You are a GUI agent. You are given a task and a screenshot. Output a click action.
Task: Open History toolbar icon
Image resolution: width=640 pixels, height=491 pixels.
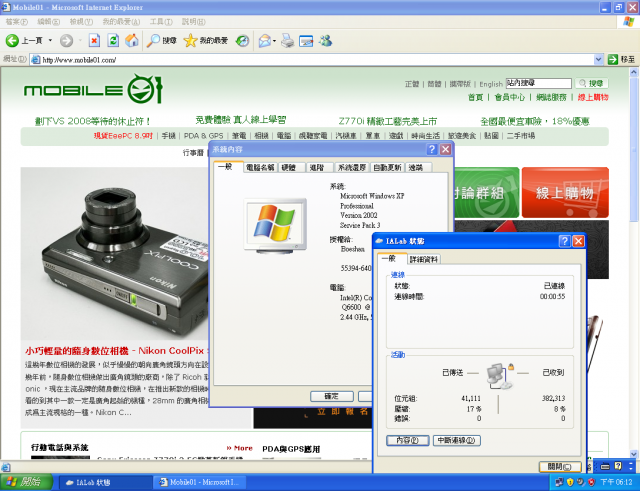[242, 40]
